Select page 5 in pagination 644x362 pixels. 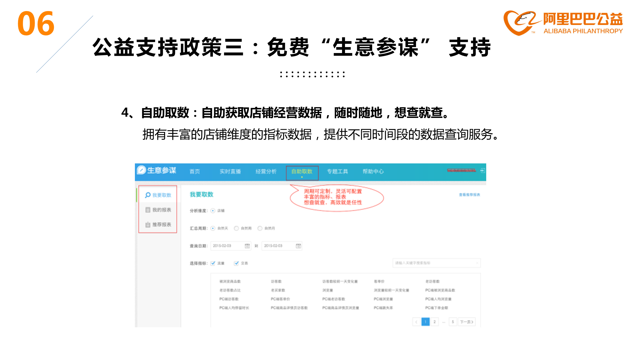(453, 322)
